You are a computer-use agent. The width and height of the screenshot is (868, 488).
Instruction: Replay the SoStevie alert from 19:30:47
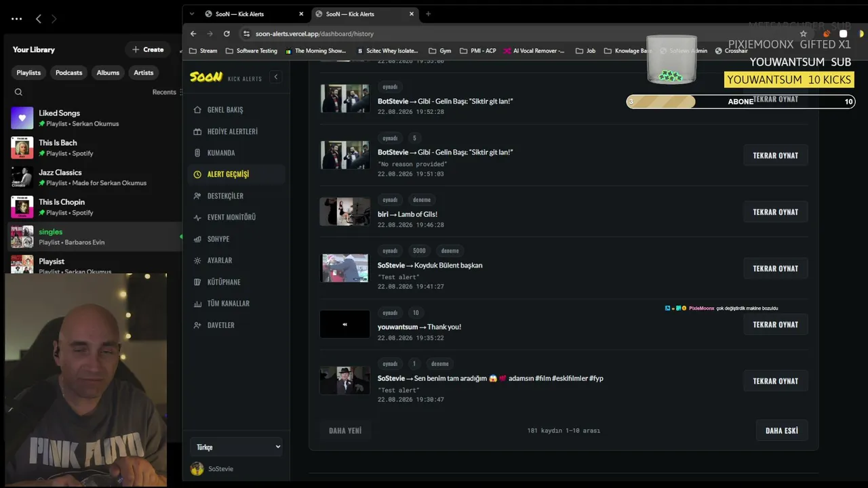775,381
